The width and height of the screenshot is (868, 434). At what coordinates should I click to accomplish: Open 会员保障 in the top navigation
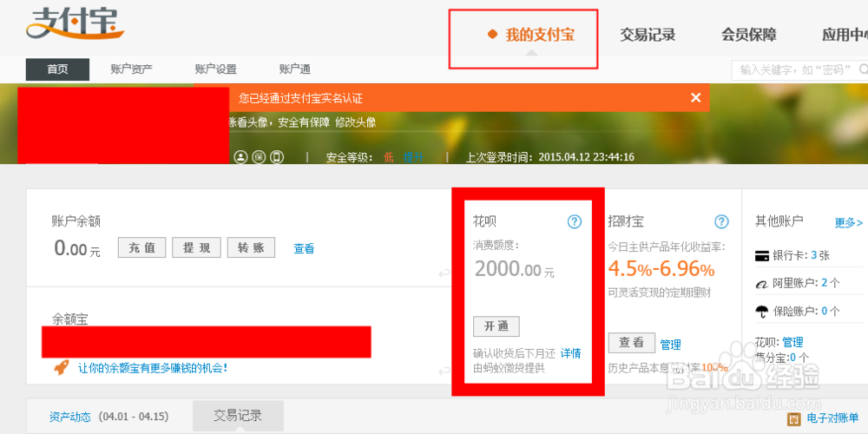[x=748, y=35]
